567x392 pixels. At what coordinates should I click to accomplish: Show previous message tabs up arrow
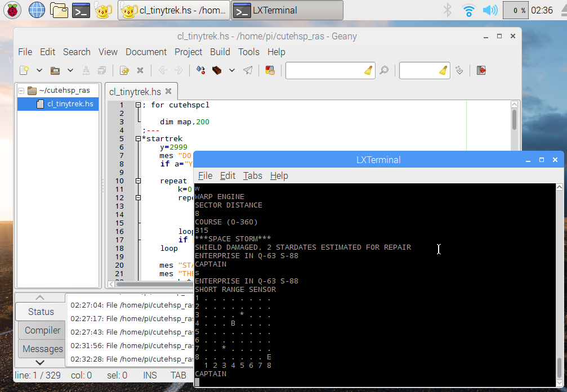click(x=40, y=298)
